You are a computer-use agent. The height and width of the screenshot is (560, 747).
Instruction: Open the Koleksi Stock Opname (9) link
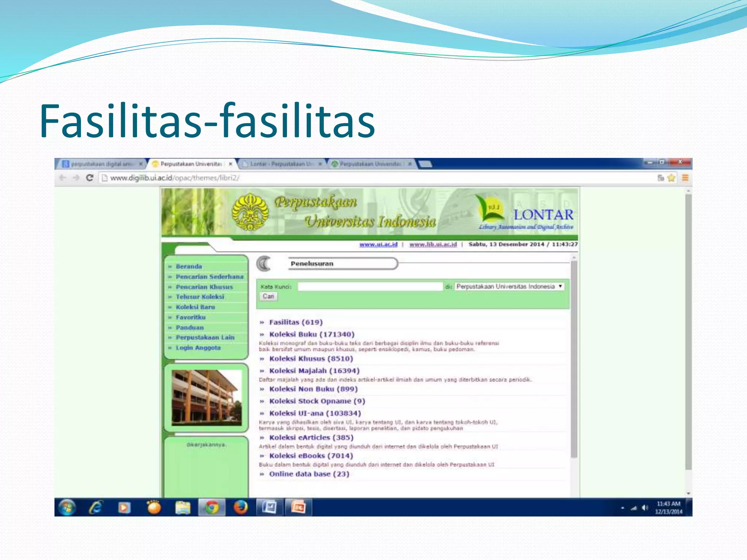coord(317,401)
